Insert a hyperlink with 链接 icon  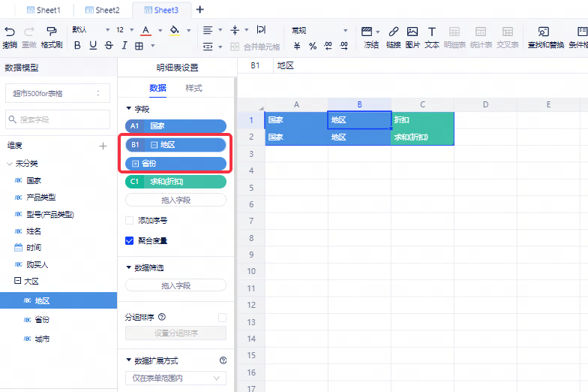click(x=392, y=32)
